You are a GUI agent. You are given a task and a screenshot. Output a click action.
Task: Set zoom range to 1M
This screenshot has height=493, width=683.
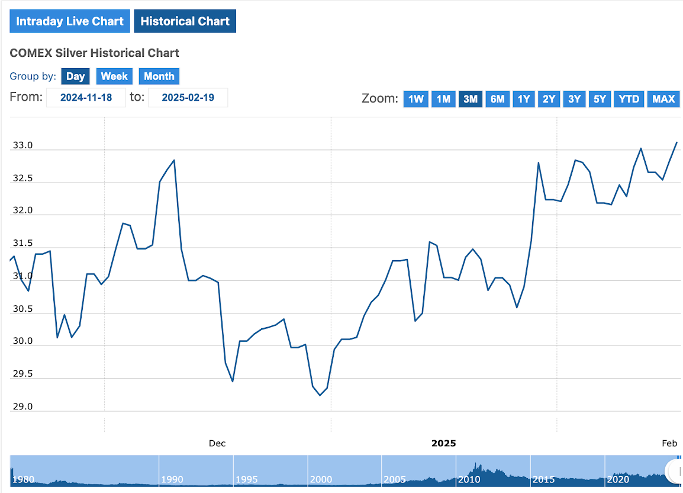(x=443, y=99)
